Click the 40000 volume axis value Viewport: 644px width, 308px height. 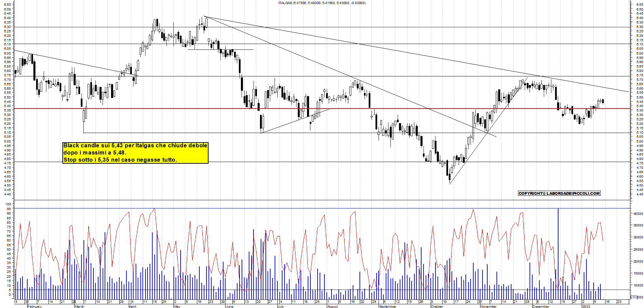(638, 214)
